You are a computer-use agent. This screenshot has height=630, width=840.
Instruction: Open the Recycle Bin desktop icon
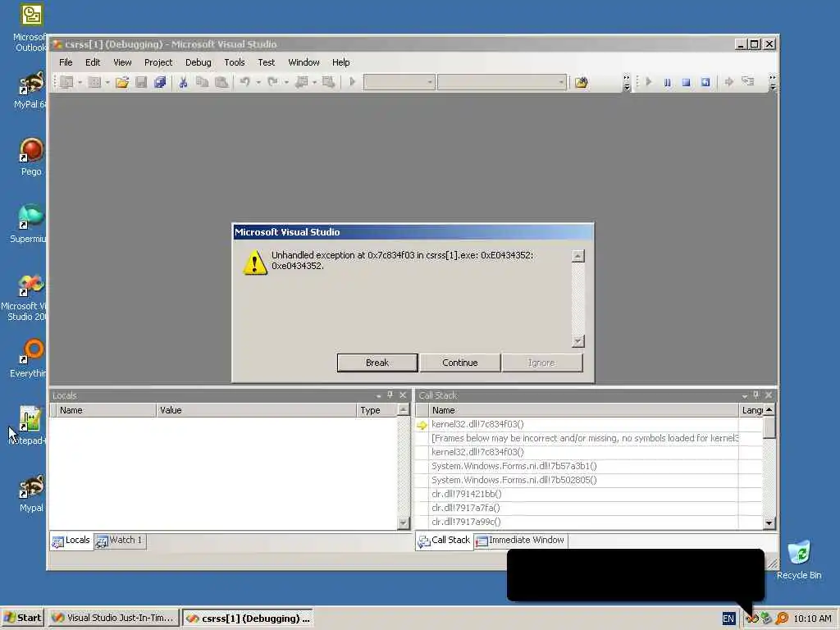click(799, 560)
